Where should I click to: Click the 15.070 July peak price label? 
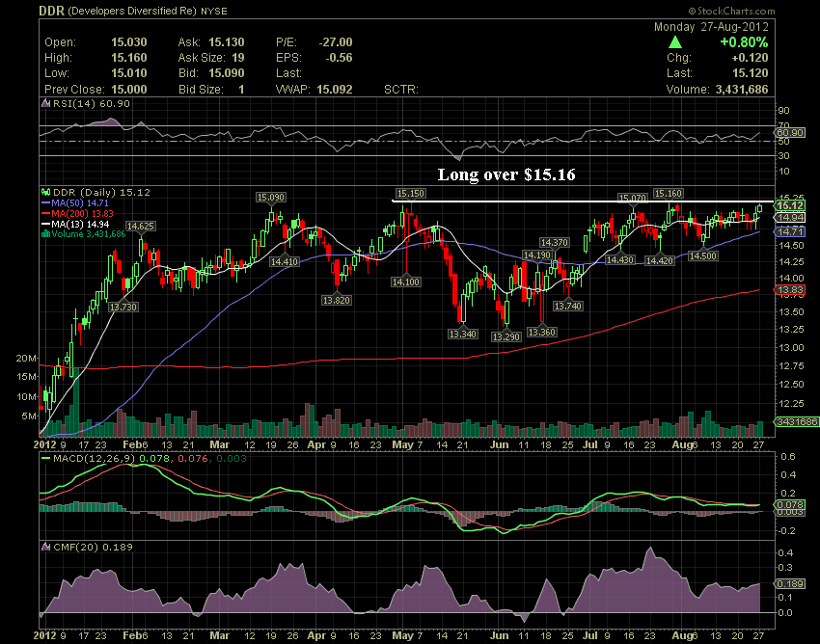[x=633, y=198]
